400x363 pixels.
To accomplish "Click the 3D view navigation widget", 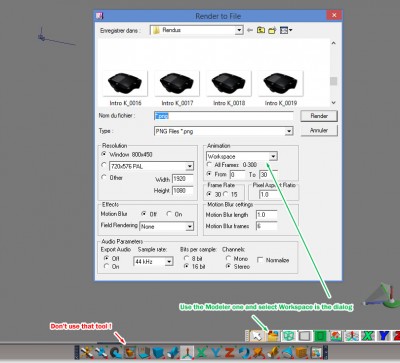I will [381, 295].
